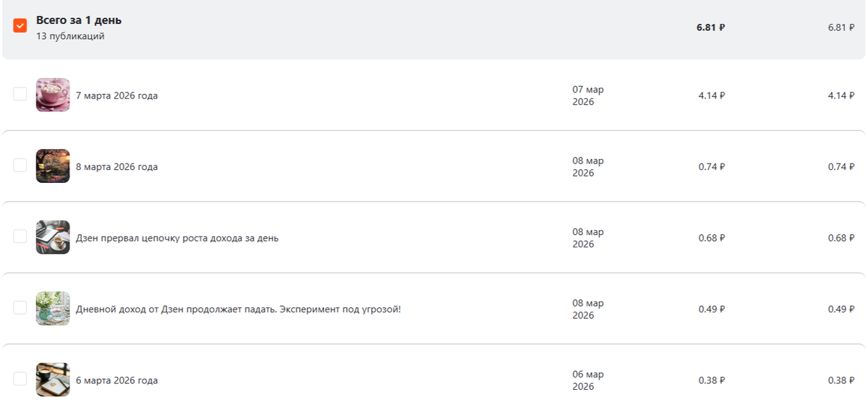Open the '8 марта 2026 года' publication
This screenshot has height=410, width=868.
116,167
